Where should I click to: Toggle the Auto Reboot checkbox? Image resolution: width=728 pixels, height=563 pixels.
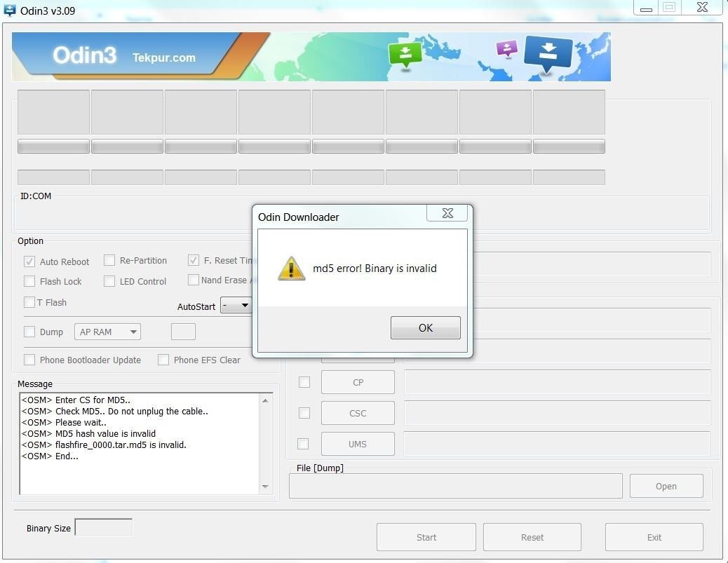pyautogui.click(x=29, y=262)
